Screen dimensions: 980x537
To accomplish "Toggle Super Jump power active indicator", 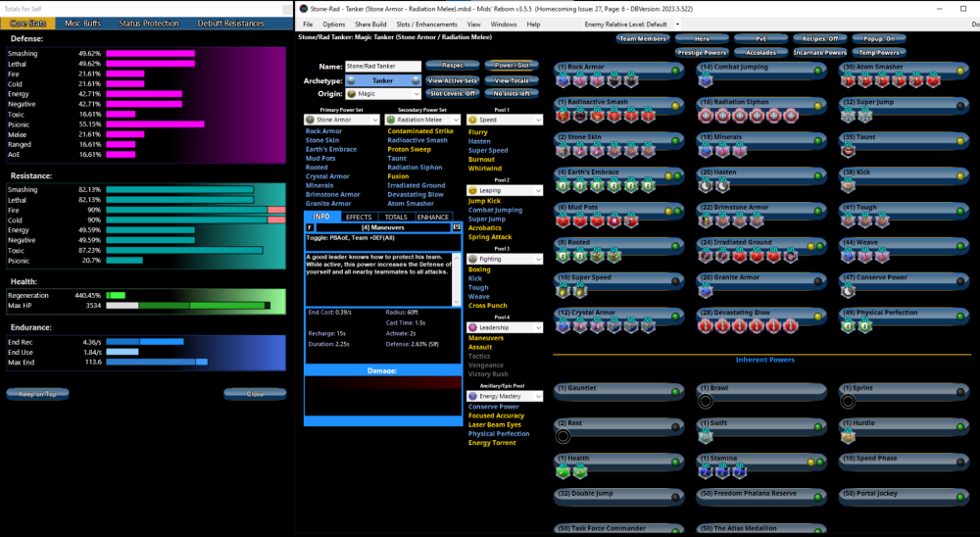I will (x=960, y=104).
